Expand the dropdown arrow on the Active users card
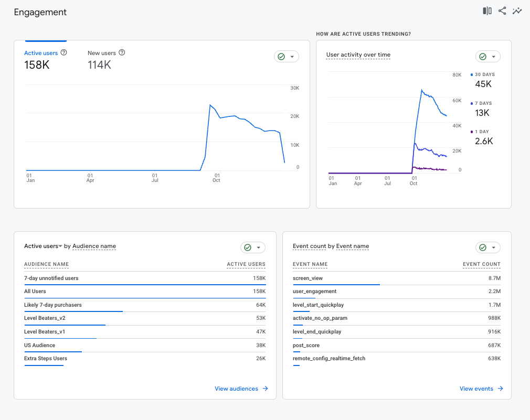Image resolution: width=530 pixels, height=420 pixels. (291, 56)
